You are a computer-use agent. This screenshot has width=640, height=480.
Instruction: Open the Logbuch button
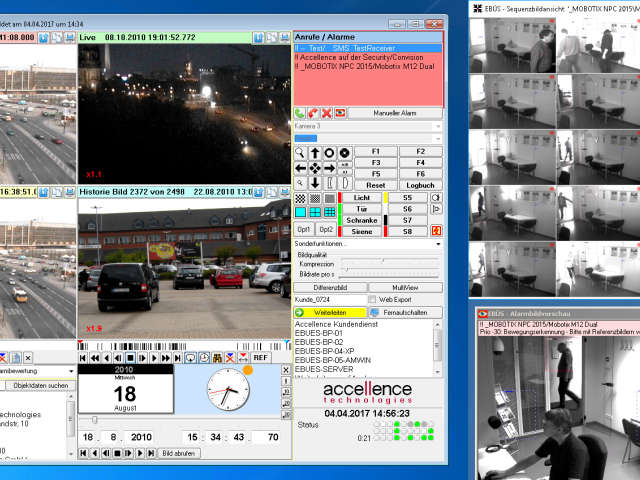420,185
